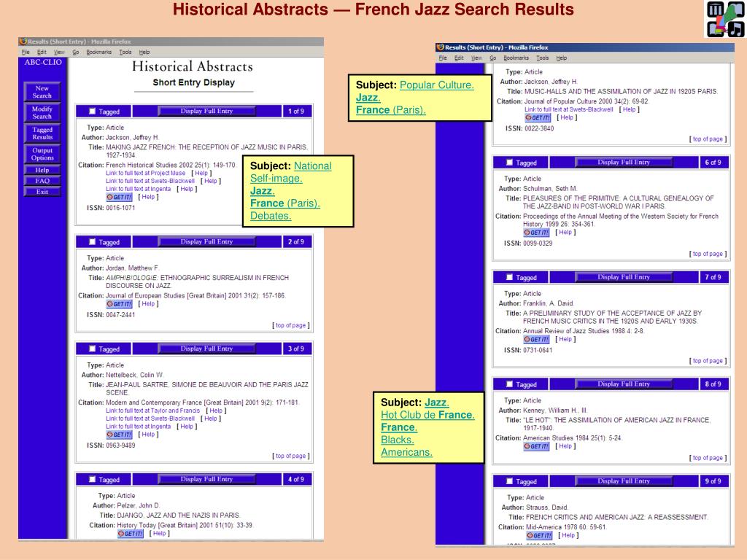
Task: Open Tagged Results sidebar button
Action: (x=42, y=133)
